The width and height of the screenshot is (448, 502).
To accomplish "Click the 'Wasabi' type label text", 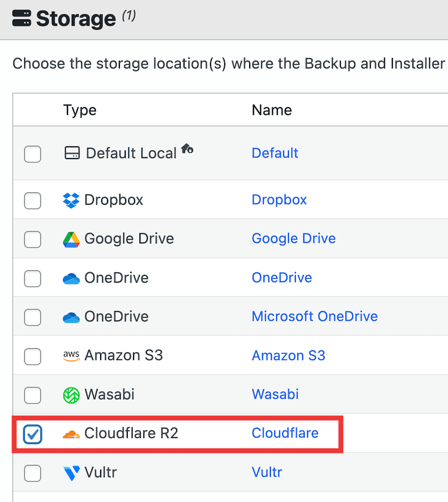I will click(110, 394).
